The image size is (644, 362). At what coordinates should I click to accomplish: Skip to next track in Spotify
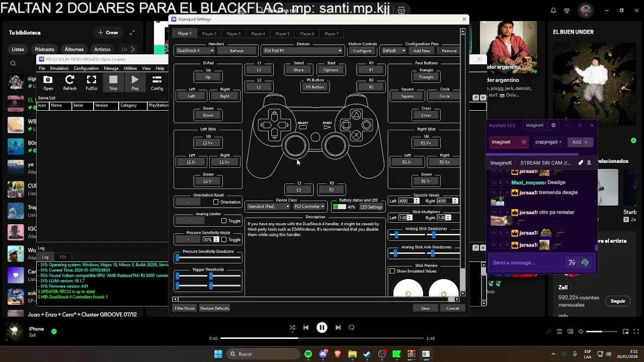[x=338, y=327]
